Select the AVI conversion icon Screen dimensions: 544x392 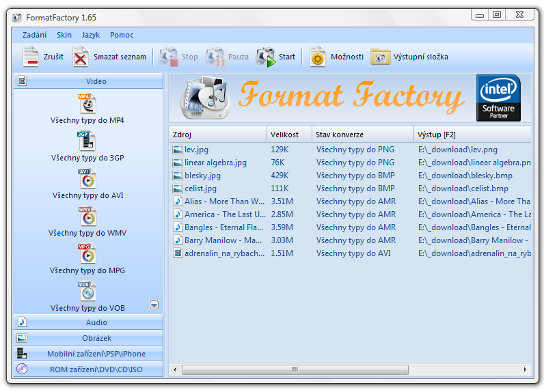pyautogui.click(x=87, y=178)
